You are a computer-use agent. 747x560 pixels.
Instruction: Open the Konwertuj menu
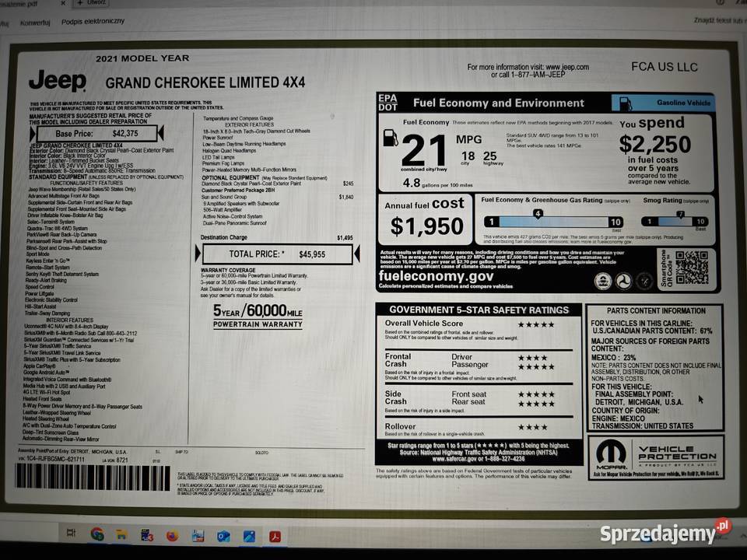[x=35, y=23]
